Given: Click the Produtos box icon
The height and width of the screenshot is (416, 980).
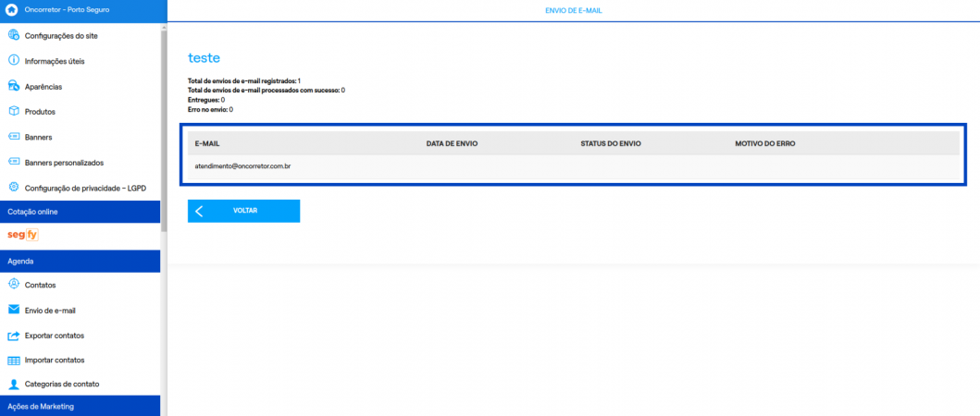Looking at the screenshot, I should [13, 111].
